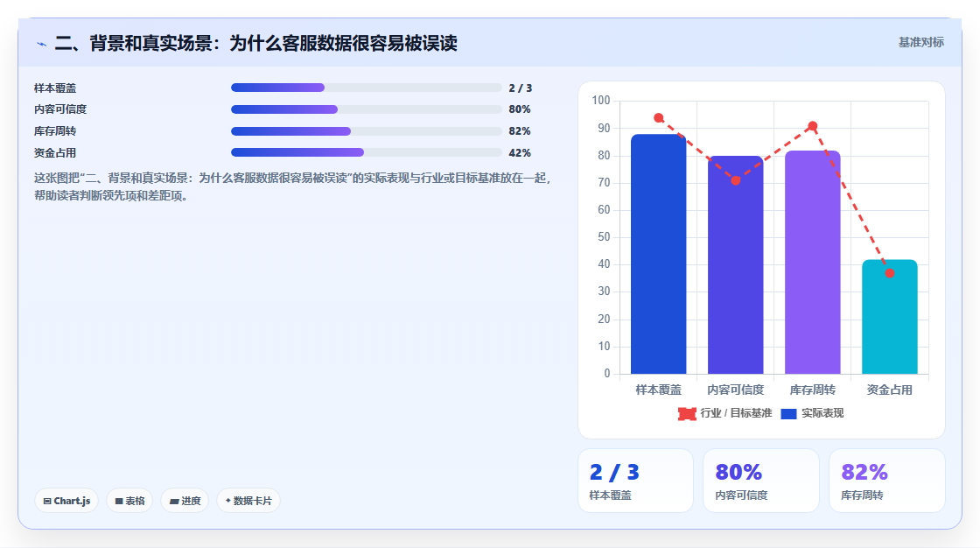Click the 基准对标 label in the header
The width and height of the screenshot is (980, 548).
coord(920,43)
